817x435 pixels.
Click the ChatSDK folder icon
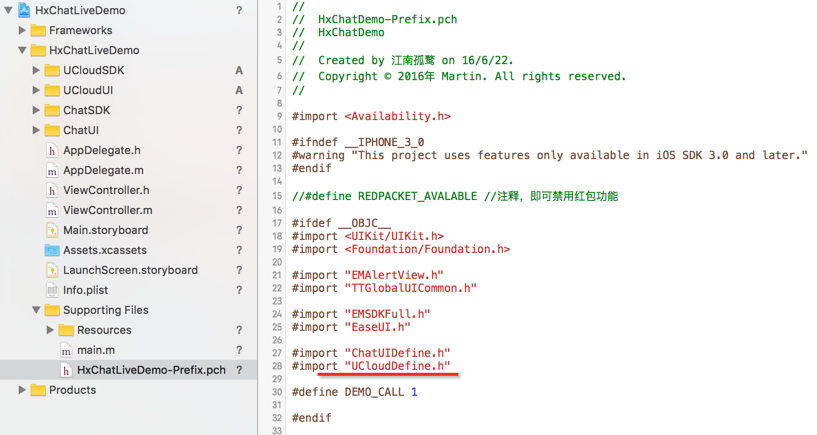pos(52,110)
